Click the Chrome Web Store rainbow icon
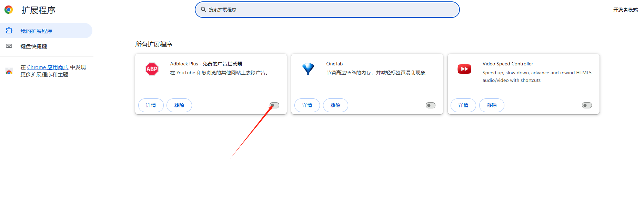 pyautogui.click(x=9, y=71)
